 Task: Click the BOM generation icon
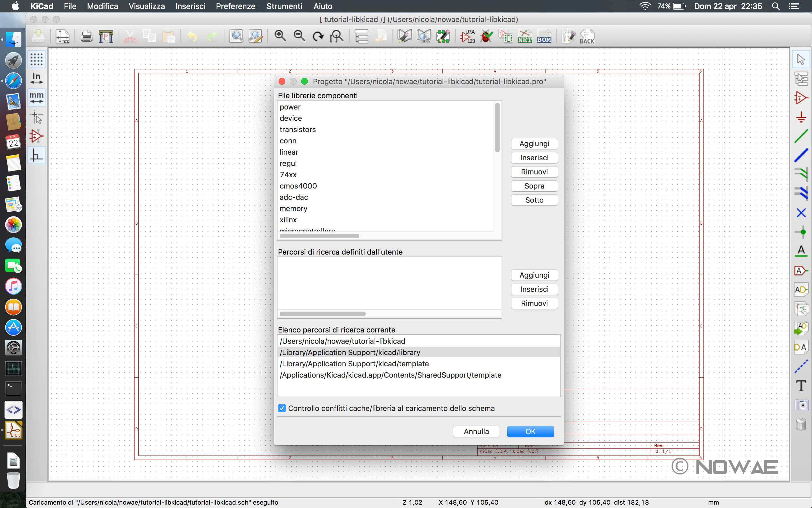pyautogui.click(x=544, y=36)
